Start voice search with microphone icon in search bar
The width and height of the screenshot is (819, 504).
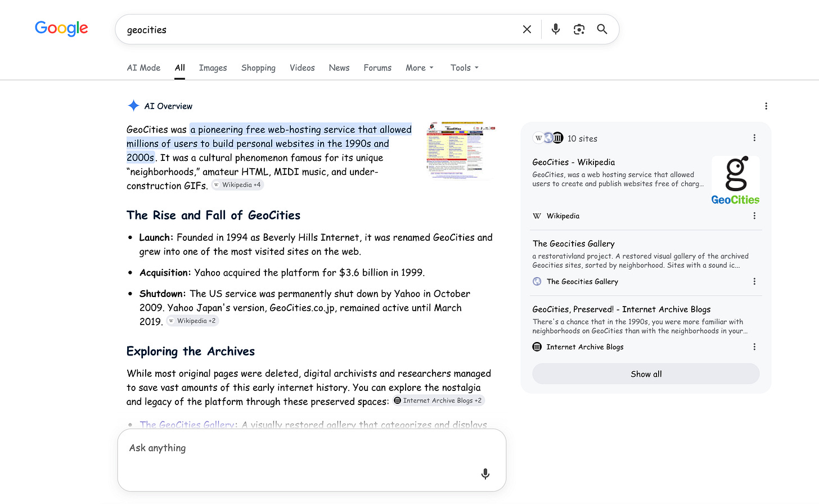point(556,29)
